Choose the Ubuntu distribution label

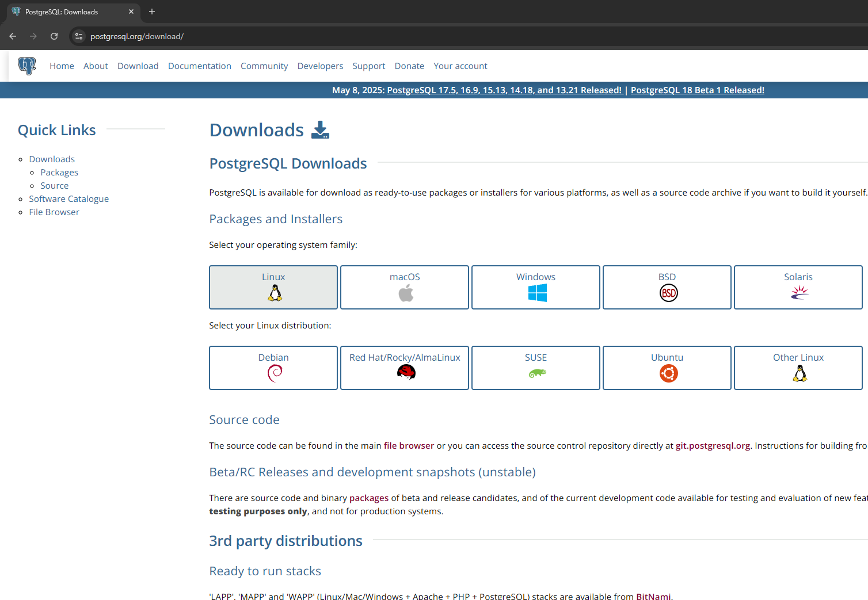(667, 358)
